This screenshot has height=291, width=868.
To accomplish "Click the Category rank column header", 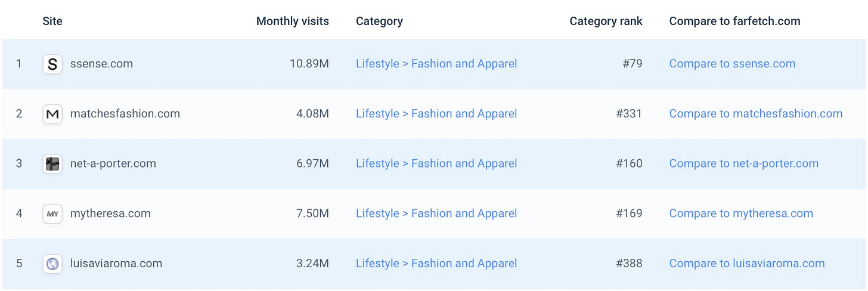I will [x=606, y=21].
